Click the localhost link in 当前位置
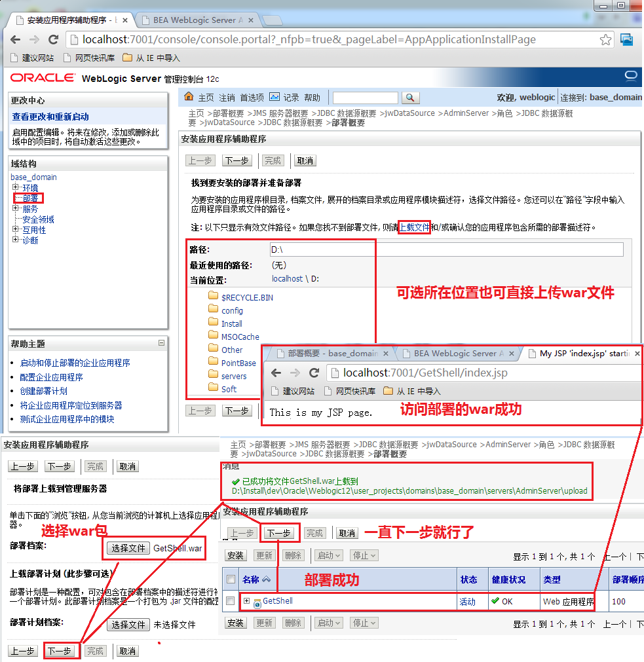Screen dimensions: 644x662 [x=287, y=279]
